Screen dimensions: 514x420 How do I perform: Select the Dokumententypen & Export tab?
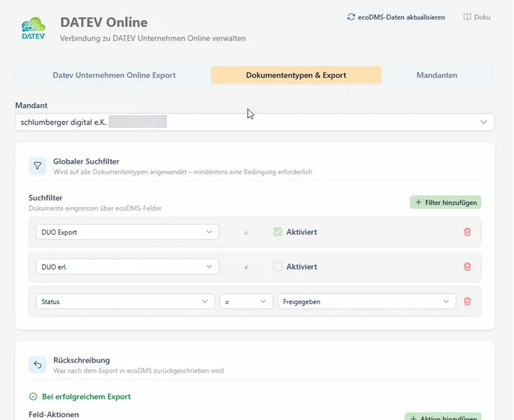(x=296, y=75)
